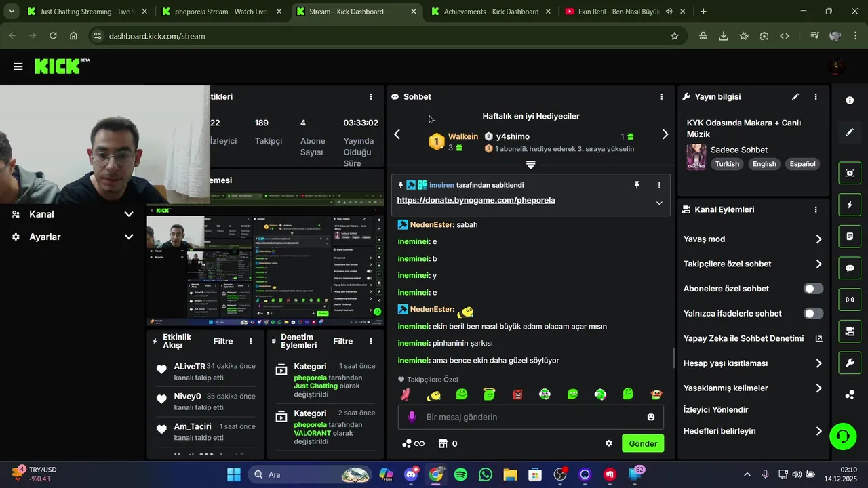The height and width of the screenshot is (488, 868).
Task: Click the wrench icon in right sidebar
Action: (x=850, y=363)
